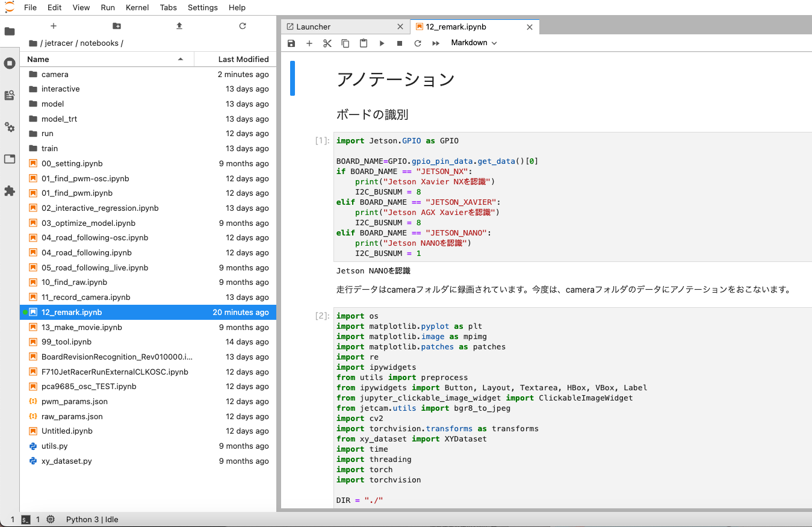Click Python 3 | Idle kernel status
The image size is (812, 527).
(x=92, y=519)
